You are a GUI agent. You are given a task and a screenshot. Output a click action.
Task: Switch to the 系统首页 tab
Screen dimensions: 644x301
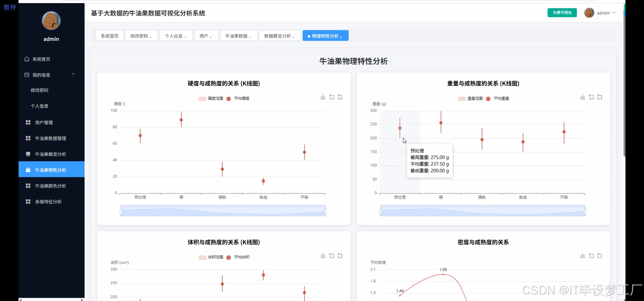click(110, 36)
